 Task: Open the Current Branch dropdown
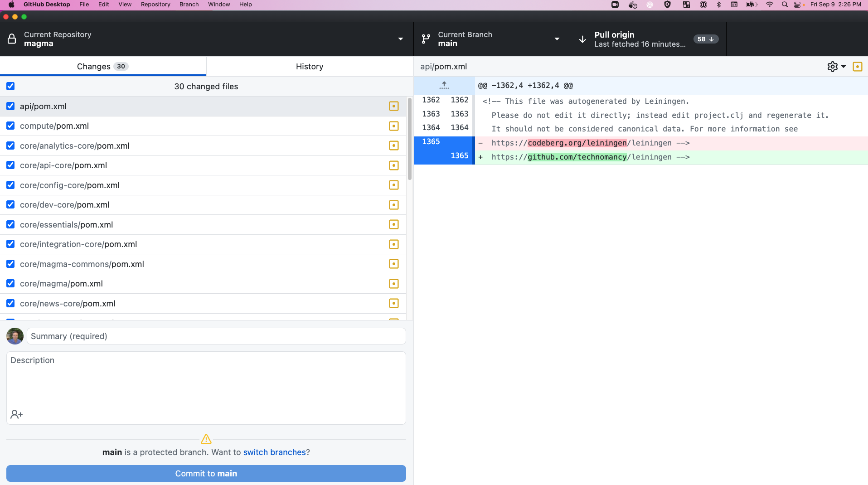(557, 39)
